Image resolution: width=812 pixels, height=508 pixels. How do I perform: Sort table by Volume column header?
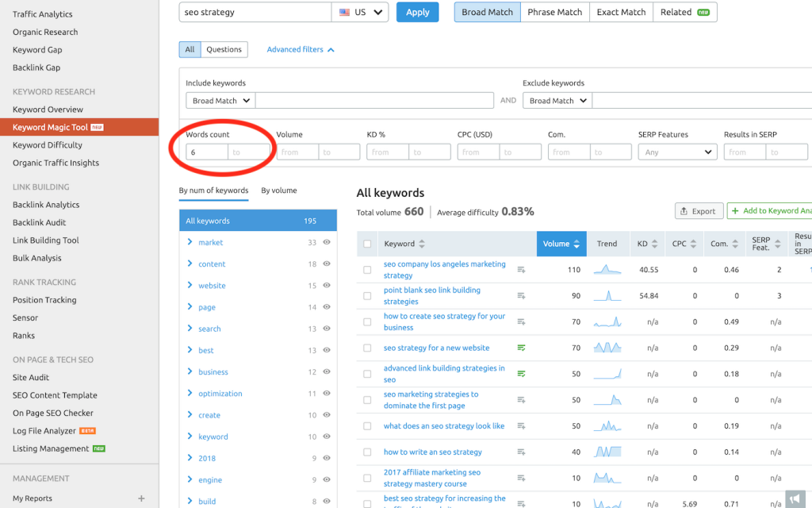click(561, 244)
